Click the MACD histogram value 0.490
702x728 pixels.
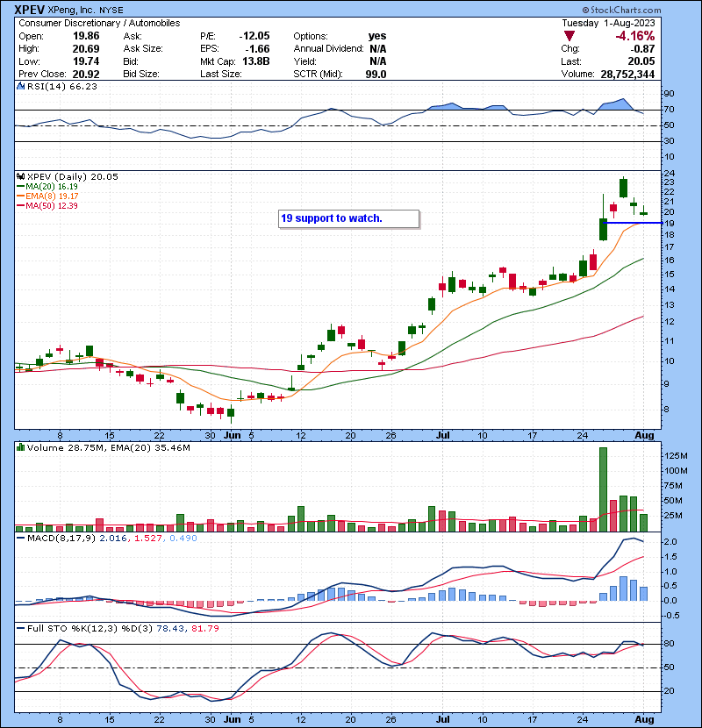(183, 539)
